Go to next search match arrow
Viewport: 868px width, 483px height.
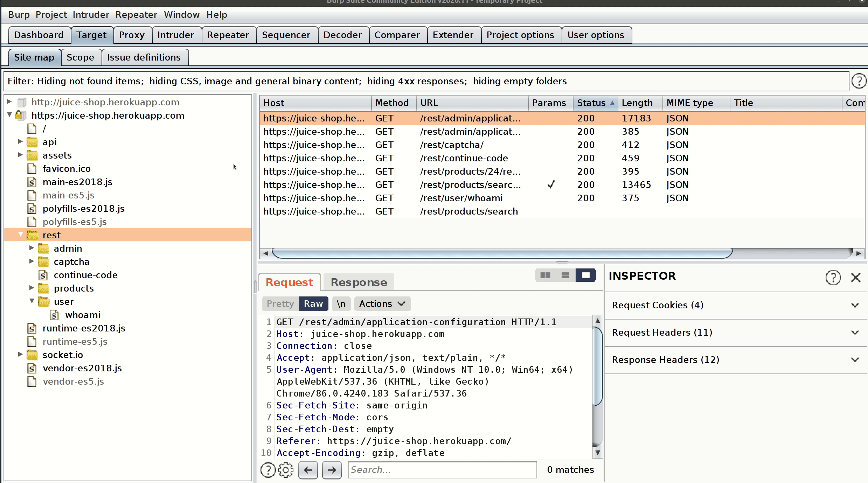point(332,470)
